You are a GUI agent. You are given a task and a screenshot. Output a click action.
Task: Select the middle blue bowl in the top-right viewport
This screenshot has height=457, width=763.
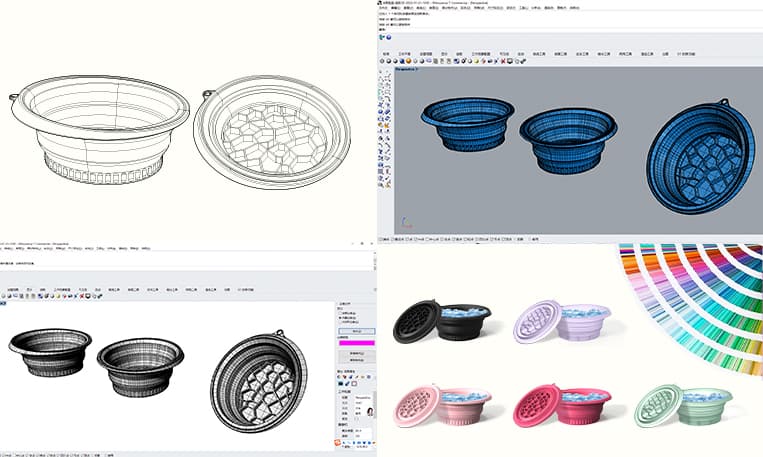point(568,140)
